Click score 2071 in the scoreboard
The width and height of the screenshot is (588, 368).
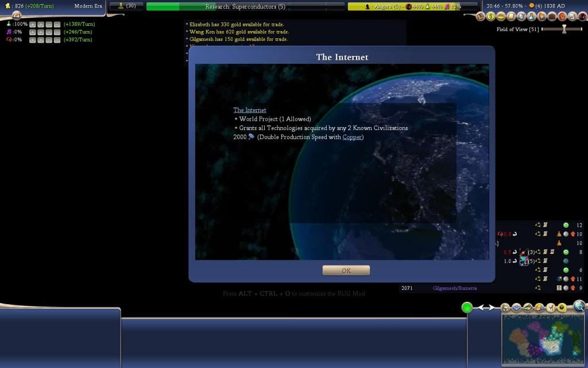407,288
